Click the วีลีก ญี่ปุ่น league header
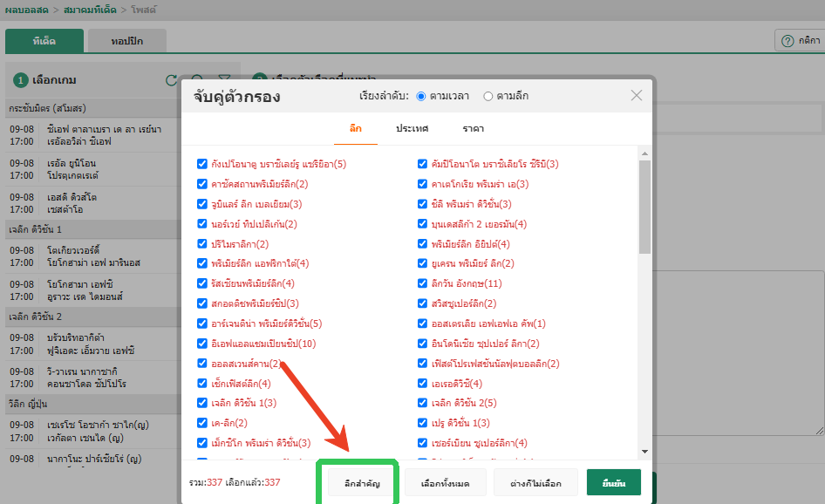Image resolution: width=825 pixels, height=504 pixels. click(x=93, y=404)
